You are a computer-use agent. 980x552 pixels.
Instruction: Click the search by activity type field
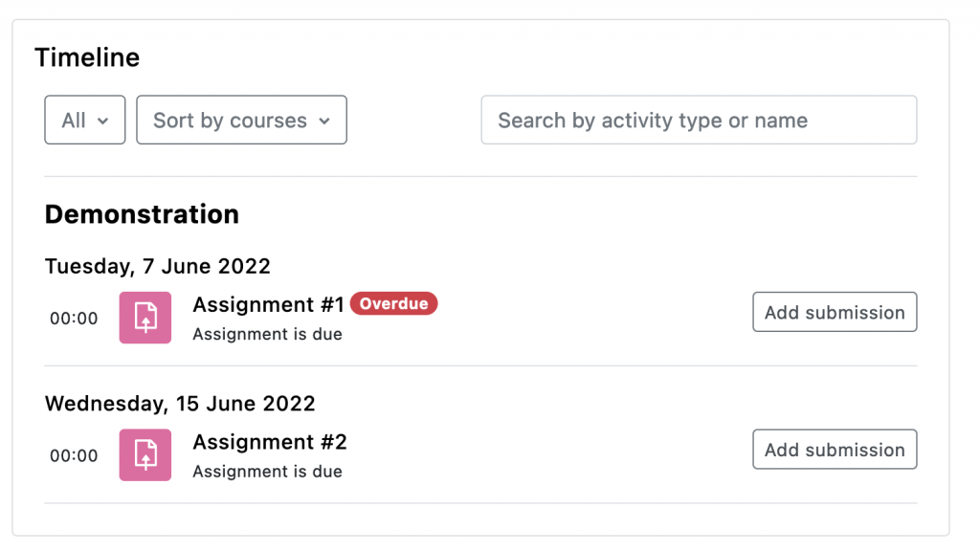click(699, 120)
